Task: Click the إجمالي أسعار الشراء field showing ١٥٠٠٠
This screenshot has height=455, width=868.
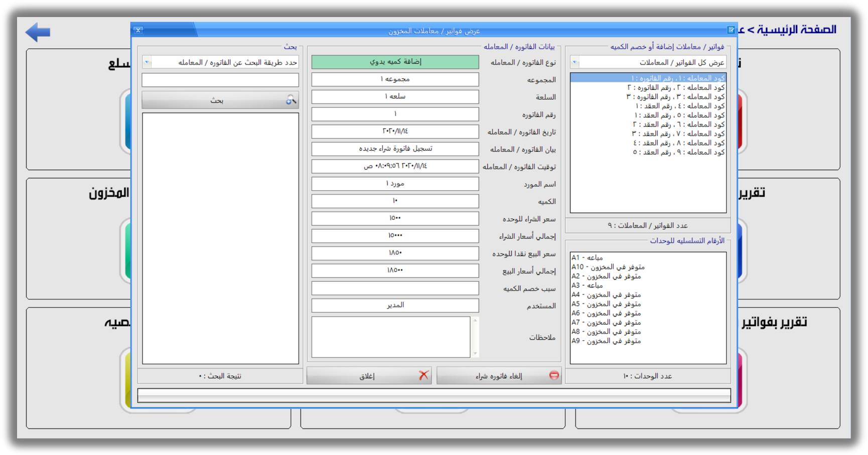Action: (395, 236)
